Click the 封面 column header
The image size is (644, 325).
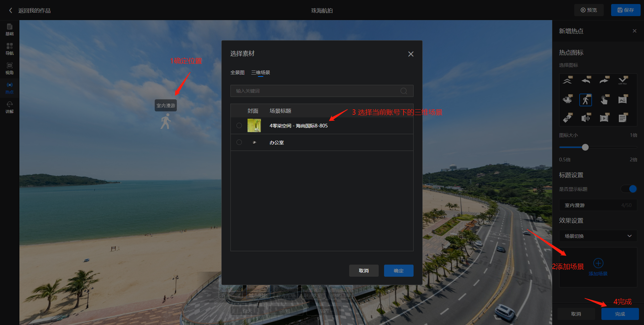253,111
